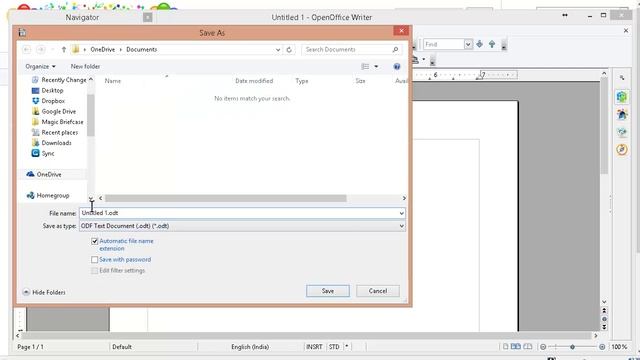Click the Cancel button

click(x=378, y=291)
